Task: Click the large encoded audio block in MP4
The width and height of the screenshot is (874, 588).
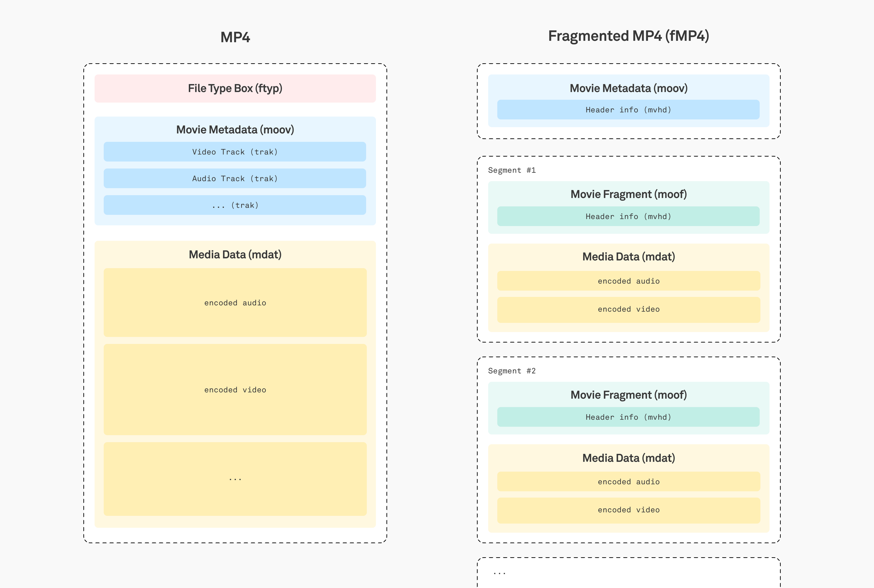Action: (x=235, y=303)
